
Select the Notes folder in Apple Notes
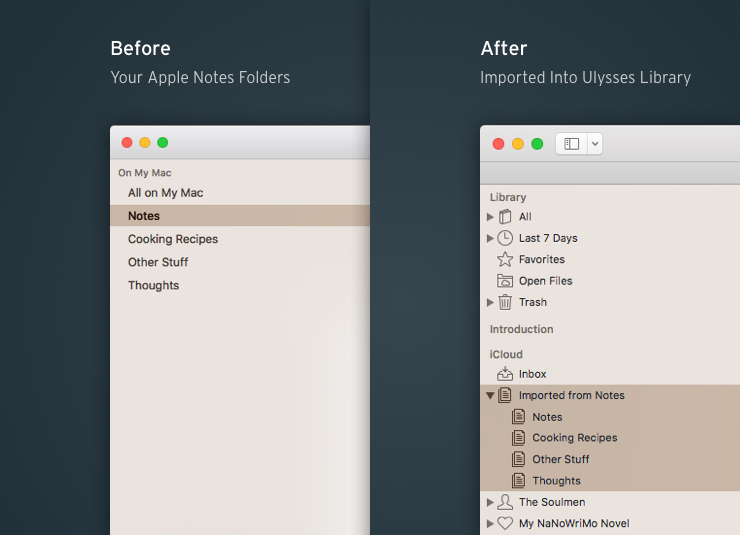coord(240,216)
